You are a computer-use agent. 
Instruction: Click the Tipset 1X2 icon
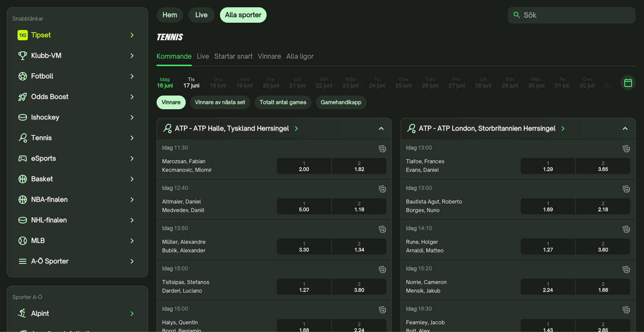pyautogui.click(x=23, y=35)
